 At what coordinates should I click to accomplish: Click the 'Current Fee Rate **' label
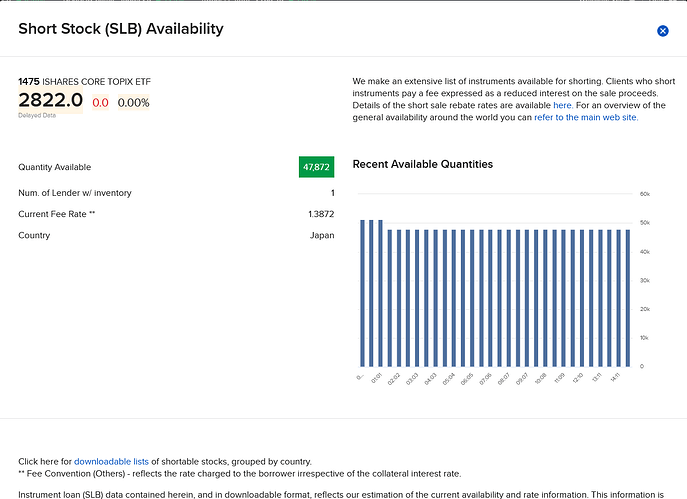point(57,214)
